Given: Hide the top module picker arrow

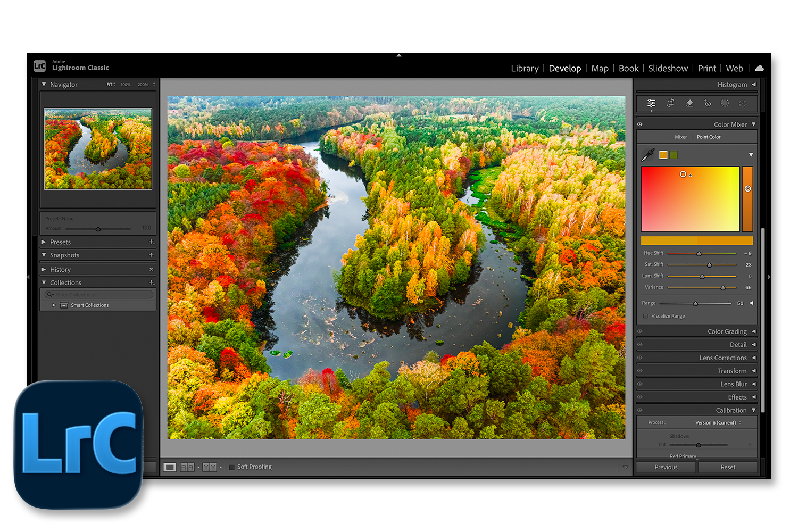Looking at the screenshot, I should click(399, 55).
